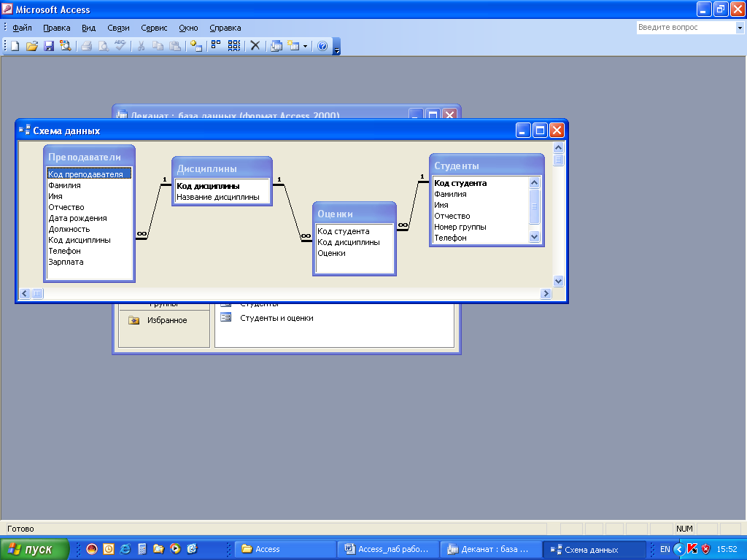
Task: Switch to Access_лаб работа Word taskbar button
Action: click(x=387, y=550)
